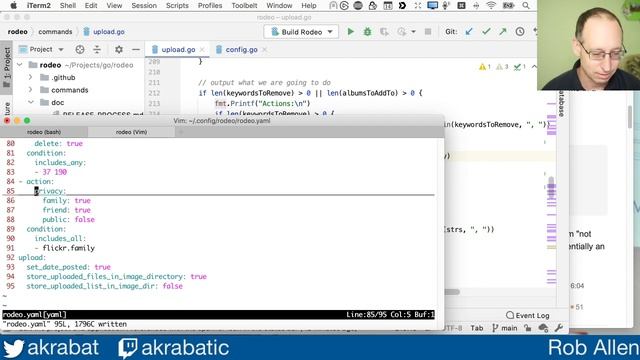The image size is (640, 360).
Task: Open the Apple menu
Action: (x=13, y=6)
